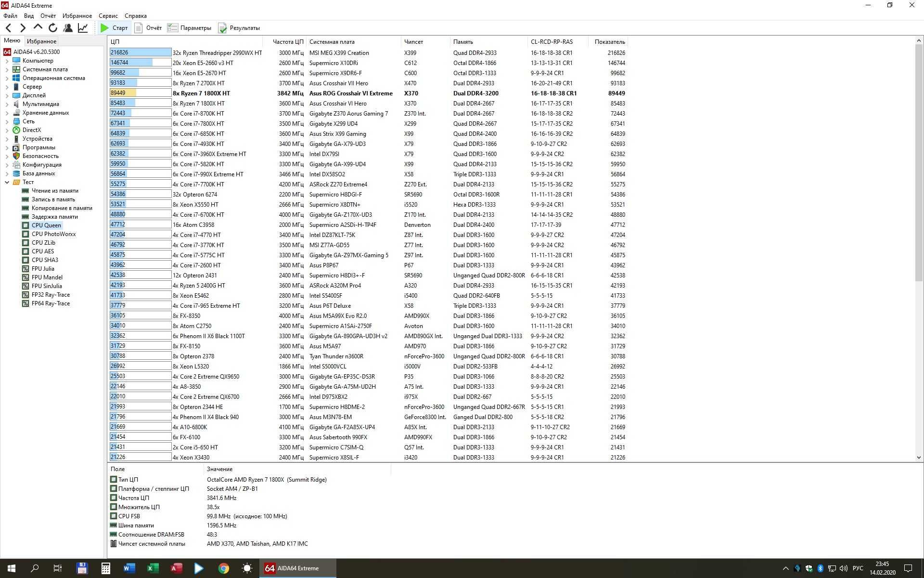
Task: Expand the Дисплей tree node
Action: (7, 96)
